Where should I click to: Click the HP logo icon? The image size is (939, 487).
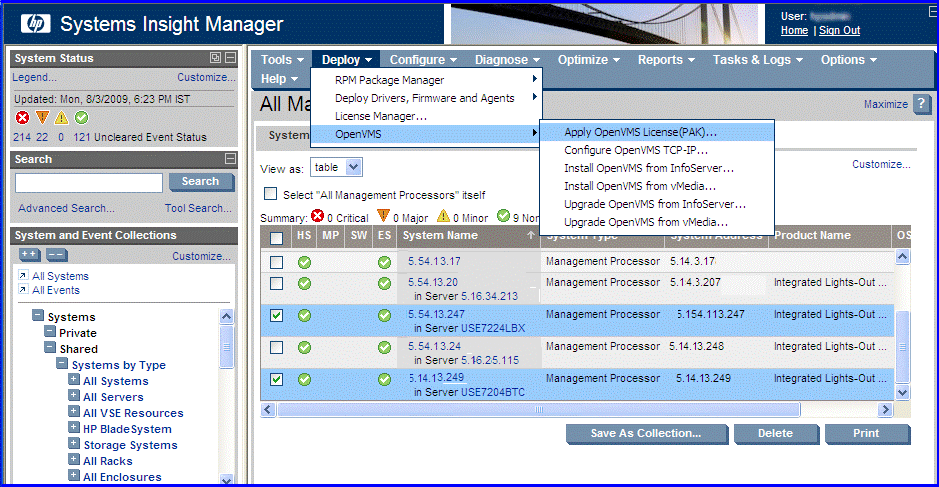(x=35, y=23)
